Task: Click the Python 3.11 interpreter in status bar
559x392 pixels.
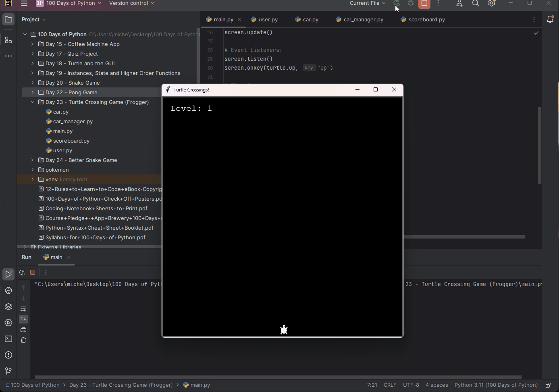Action: click(x=496, y=385)
